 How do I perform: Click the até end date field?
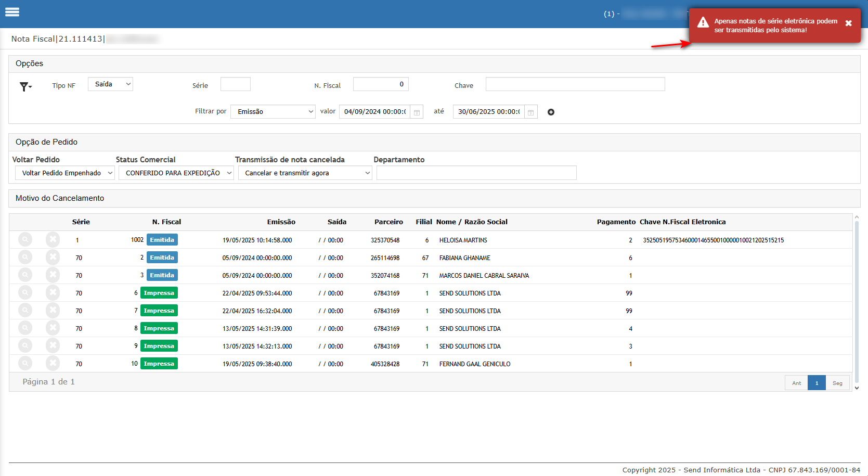[489, 112]
